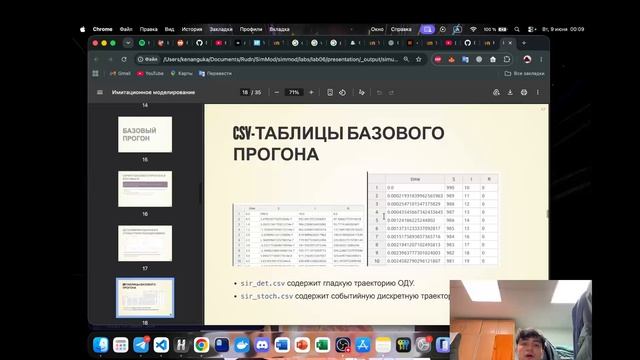Bookmark this page with the star icon
This screenshot has height=360, width=640.
click(x=418, y=59)
